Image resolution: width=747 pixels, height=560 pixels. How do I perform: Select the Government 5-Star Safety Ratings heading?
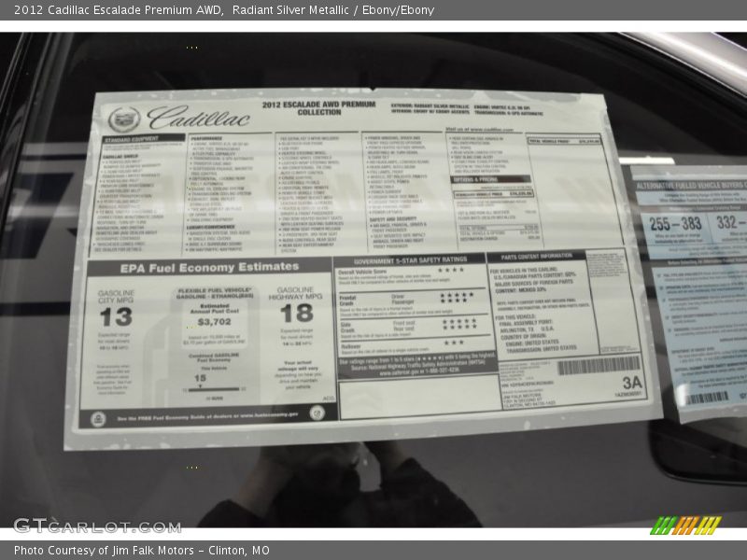411,259
